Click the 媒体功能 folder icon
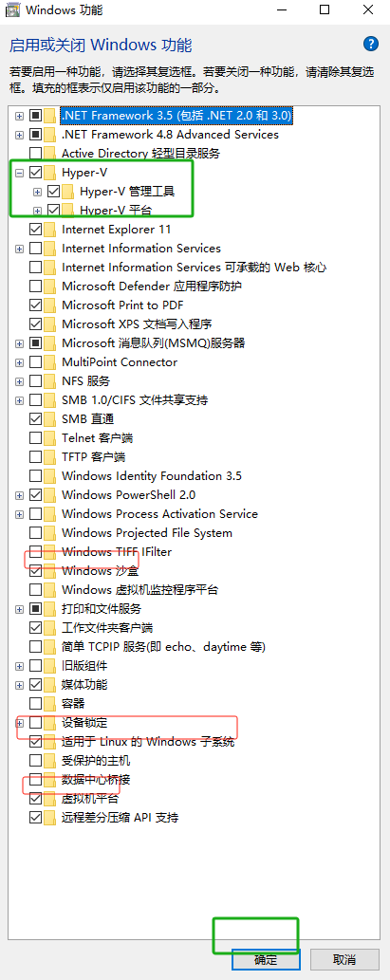This screenshot has width=390, height=980. (x=50, y=684)
